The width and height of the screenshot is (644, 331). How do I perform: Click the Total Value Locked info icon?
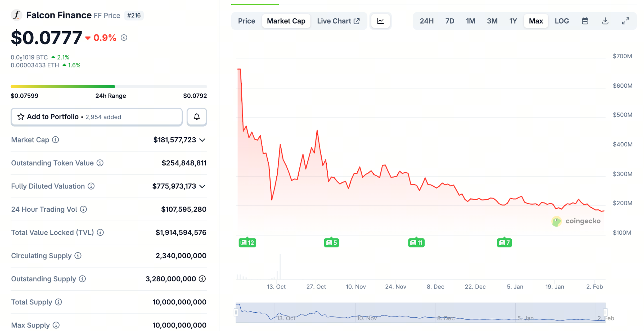[101, 232]
